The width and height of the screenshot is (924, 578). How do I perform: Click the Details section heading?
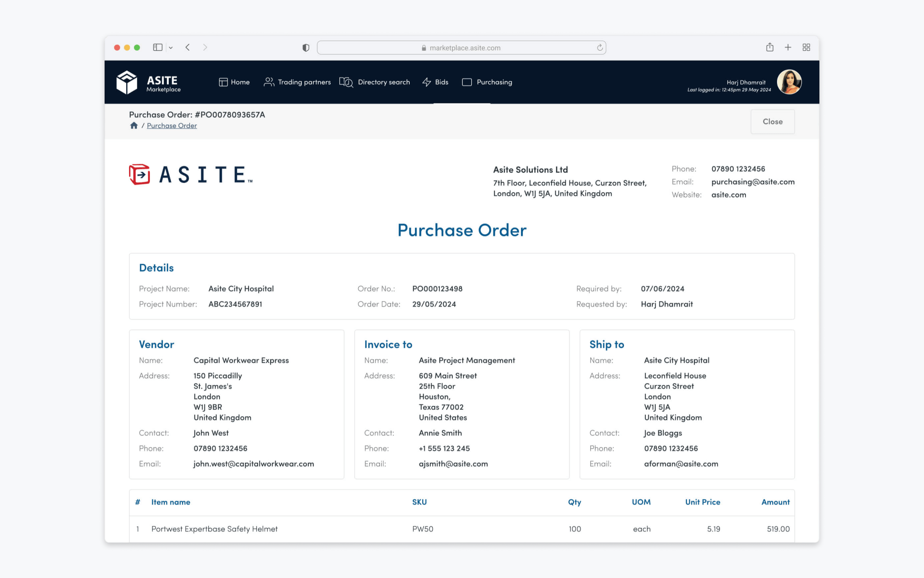point(156,268)
